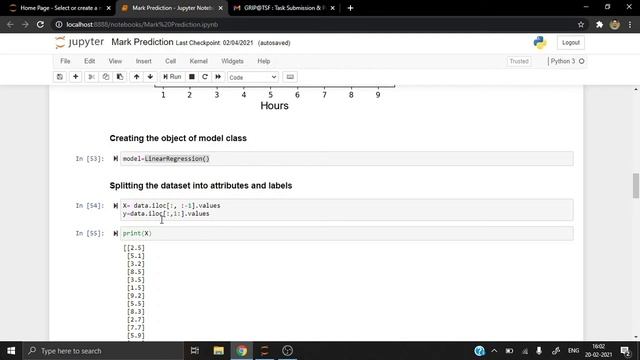Open the Help menu
This screenshot has height=360, width=640.
coord(264,61)
